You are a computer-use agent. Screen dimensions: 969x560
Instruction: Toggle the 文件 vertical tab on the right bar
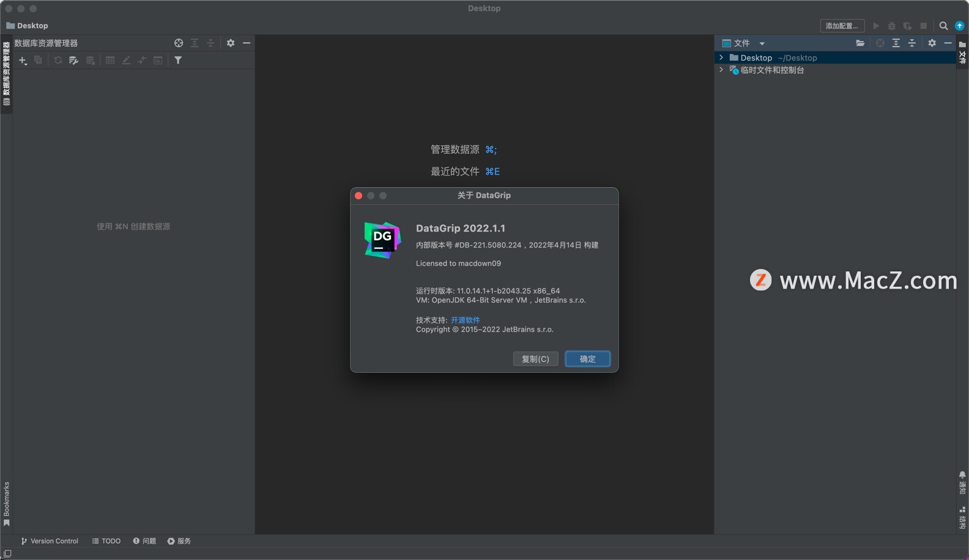tap(962, 53)
